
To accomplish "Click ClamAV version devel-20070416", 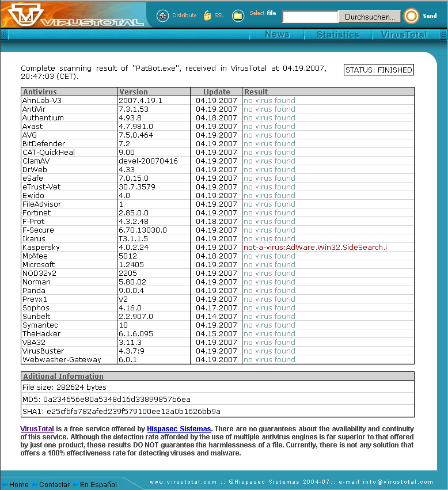I will tap(148, 161).
